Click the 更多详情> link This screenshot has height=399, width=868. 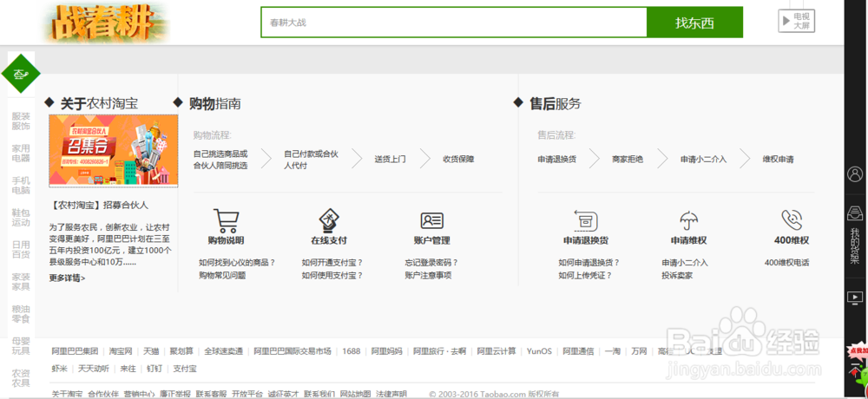click(67, 278)
